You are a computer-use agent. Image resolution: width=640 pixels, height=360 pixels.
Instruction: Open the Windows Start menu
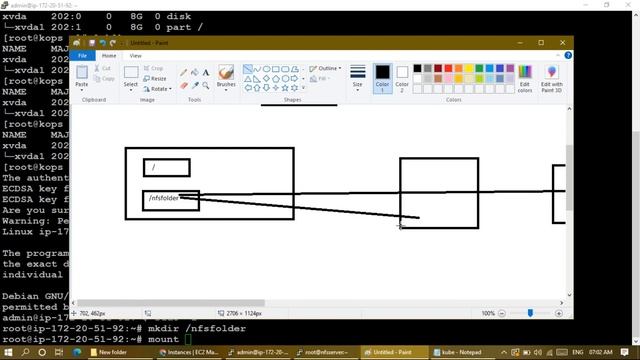point(8,352)
